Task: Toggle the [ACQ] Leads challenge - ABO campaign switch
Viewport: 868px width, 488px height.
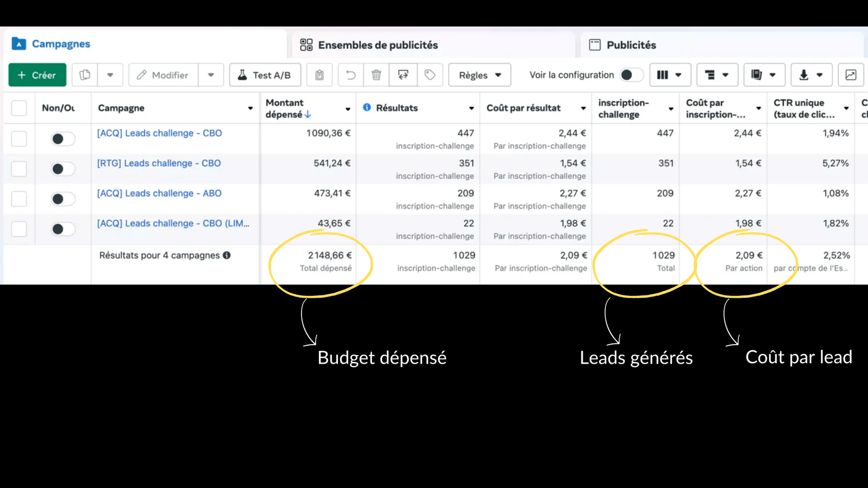Action: coord(62,199)
